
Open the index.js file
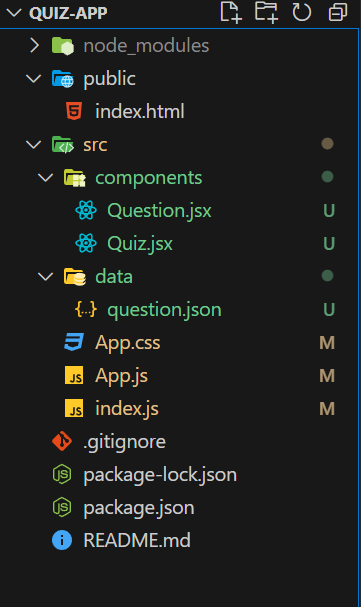point(127,409)
